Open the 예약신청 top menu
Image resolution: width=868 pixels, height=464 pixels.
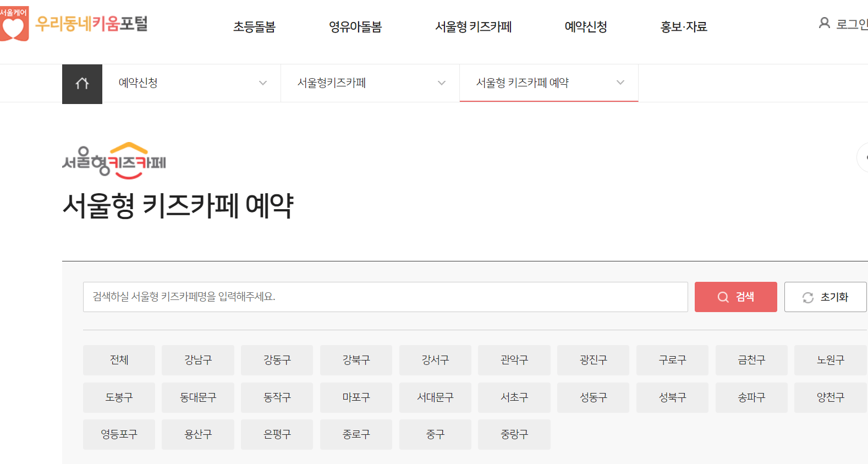pos(586,26)
